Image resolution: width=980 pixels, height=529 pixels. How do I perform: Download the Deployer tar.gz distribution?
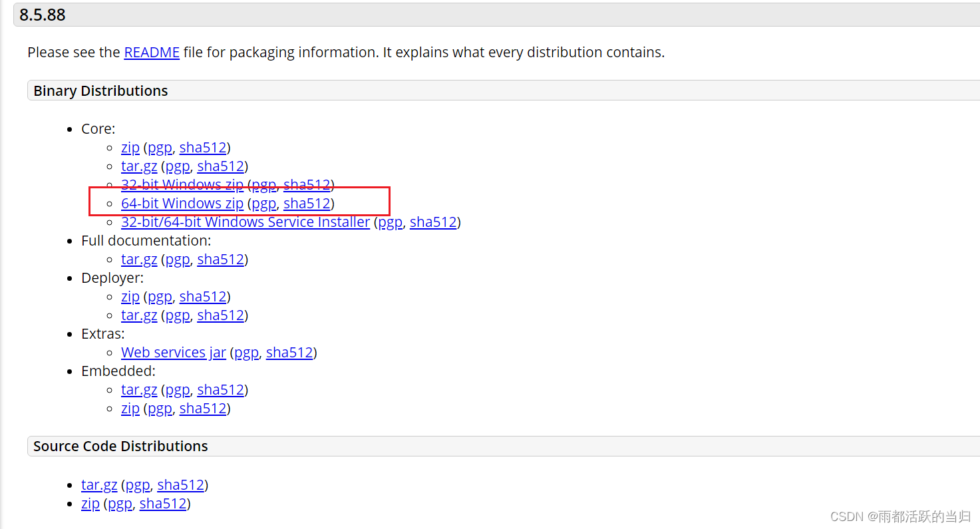click(x=139, y=315)
